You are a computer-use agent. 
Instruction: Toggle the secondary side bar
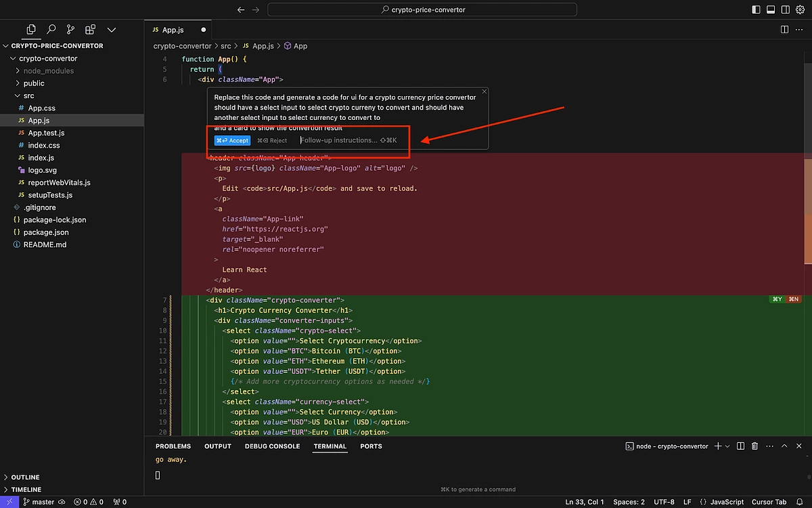coord(786,9)
